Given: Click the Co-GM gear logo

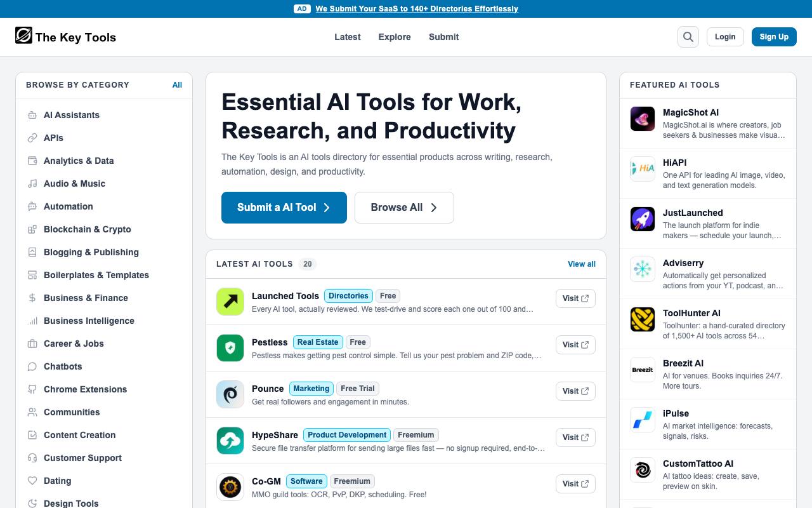Looking at the screenshot, I should tap(230, 487).
